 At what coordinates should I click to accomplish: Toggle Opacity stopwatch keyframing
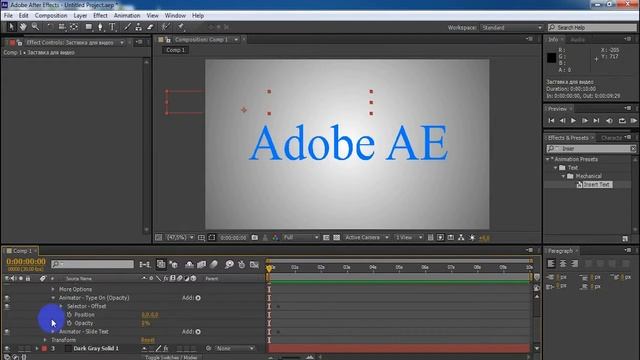pyautogui.click(x=69, y=323)
